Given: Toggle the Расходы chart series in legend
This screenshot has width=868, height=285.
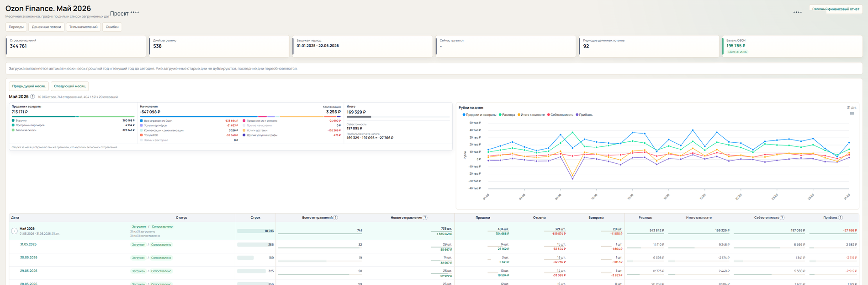Looking at the screenshot, I should [507, 115].
